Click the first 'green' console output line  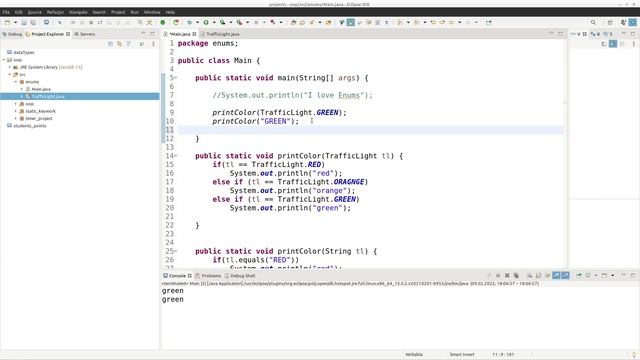[173, 291]
